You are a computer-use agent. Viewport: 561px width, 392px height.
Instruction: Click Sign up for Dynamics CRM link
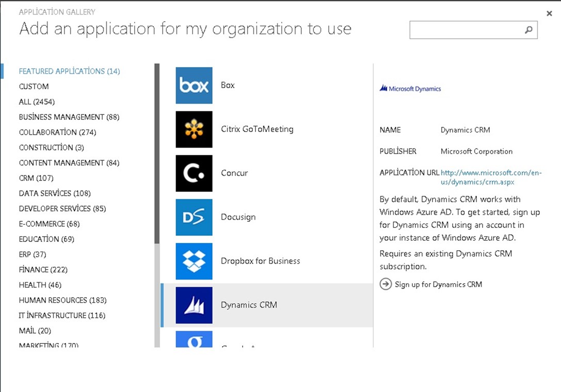coord(438,284)
